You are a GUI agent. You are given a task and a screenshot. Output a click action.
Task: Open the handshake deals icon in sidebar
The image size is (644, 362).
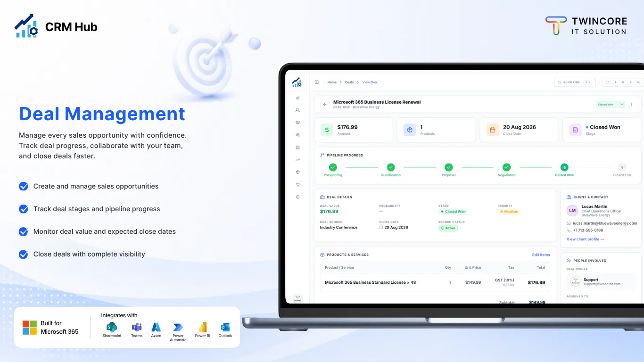pyautogui.click(x=297, y=123)
